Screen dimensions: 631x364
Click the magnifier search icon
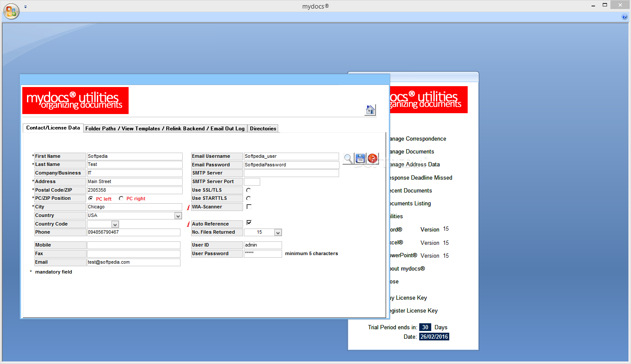348,159
